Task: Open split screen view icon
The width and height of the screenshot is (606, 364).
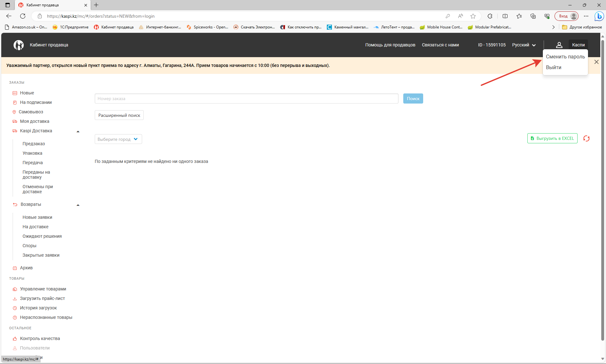Action: (x=505, y=16)
